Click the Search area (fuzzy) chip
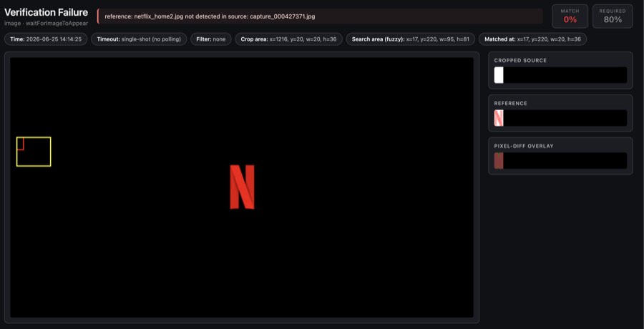The width and height of the screenshot is (644, 329). tap(411, 39)
